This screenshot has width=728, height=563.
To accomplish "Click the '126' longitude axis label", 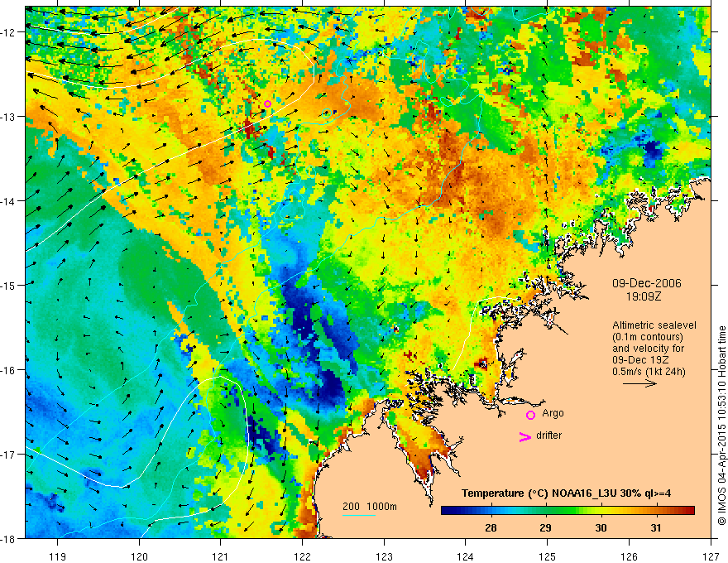I will (629, 556).
